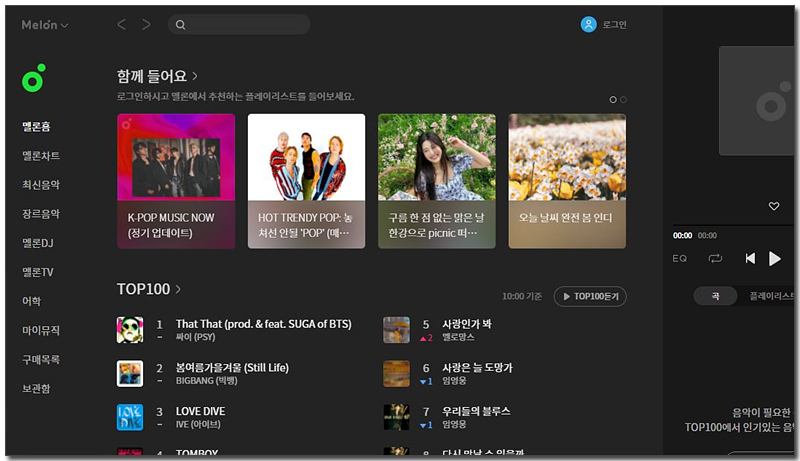800x461 pixels.
Task: Open 멜론차트 in the sidebar
Action: point(41,156)
